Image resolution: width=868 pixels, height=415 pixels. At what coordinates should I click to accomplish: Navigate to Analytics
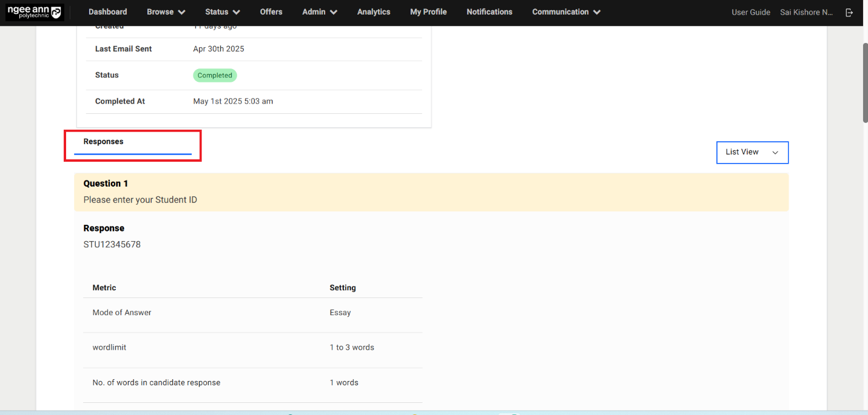374,12
